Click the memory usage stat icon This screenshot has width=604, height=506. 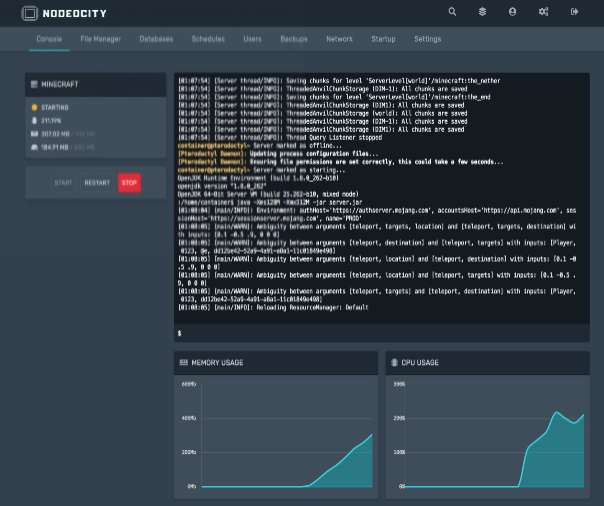(x=34, y=134)
